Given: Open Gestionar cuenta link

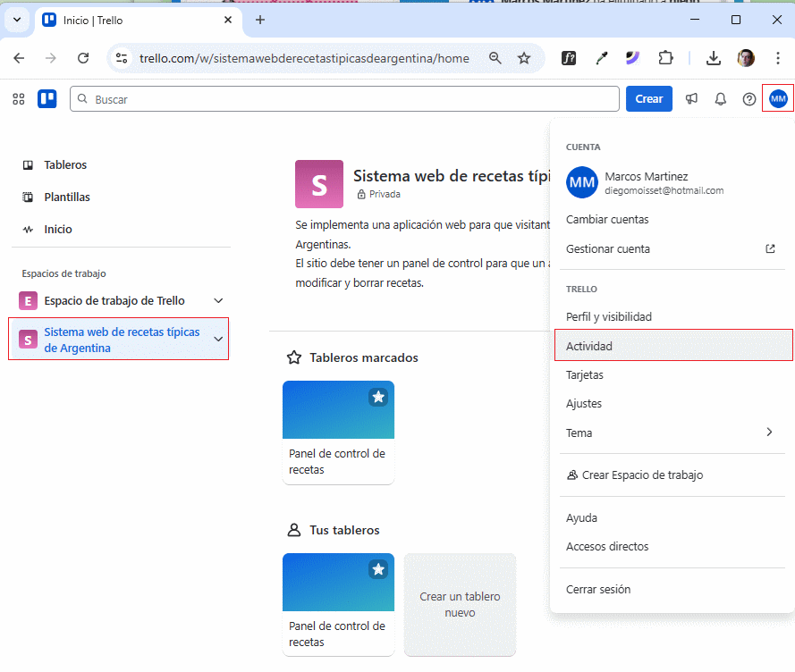Looking at the screenshot, I should (608, 249).
